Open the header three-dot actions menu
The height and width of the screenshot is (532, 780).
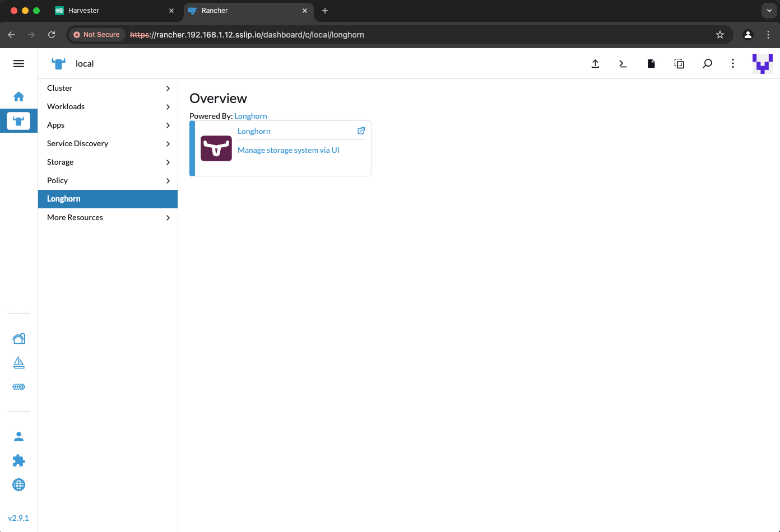[x=733, y=64]
